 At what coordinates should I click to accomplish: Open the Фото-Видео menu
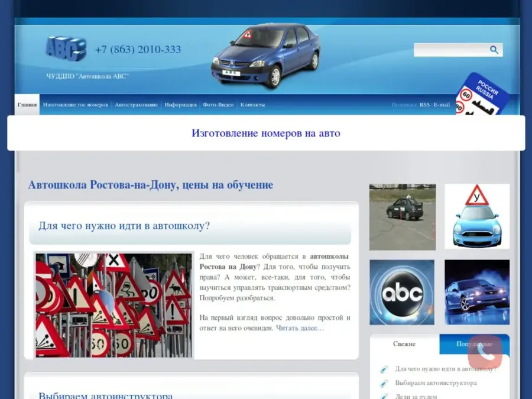pyautogui.click(x=218, y=105)
